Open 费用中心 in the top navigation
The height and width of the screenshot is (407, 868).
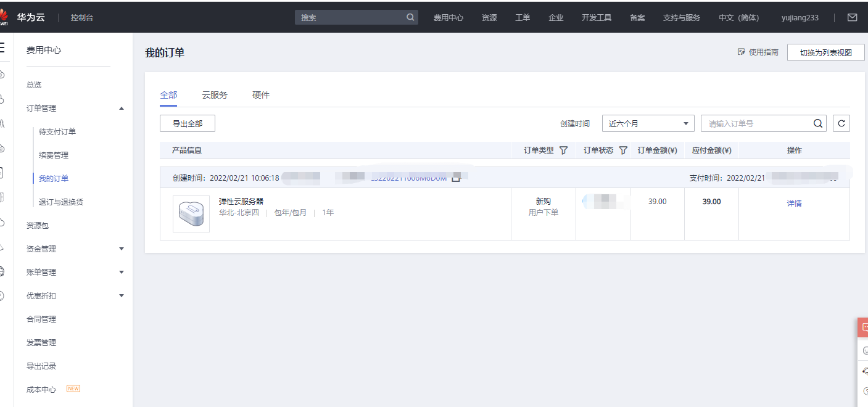[448, 18]
